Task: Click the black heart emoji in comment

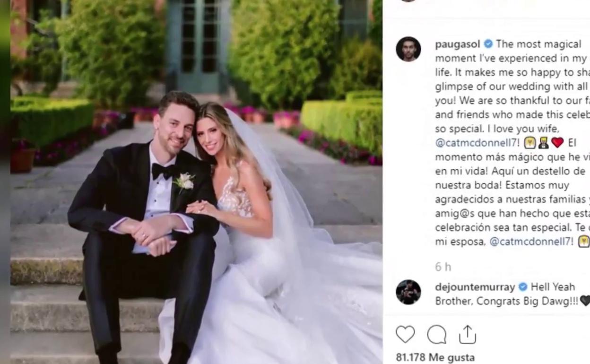Action: click(x=584, y=301)
